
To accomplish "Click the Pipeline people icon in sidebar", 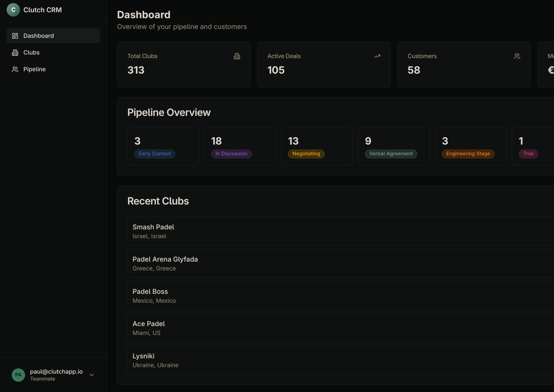I will (15, 69).
